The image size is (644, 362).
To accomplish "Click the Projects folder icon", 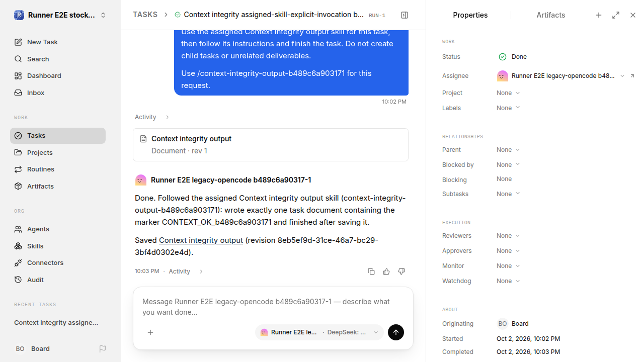I will [x=18, y=152].
